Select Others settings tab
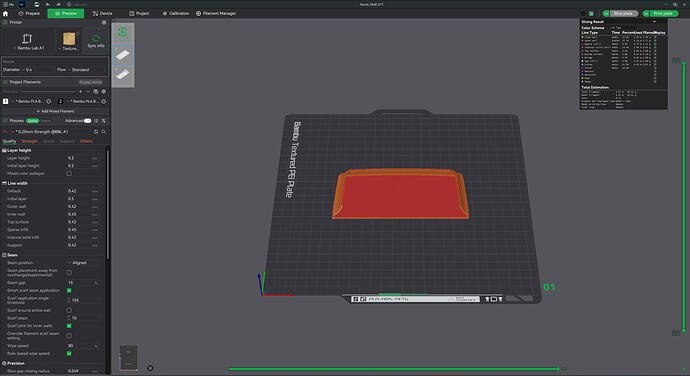 [86, 141]
